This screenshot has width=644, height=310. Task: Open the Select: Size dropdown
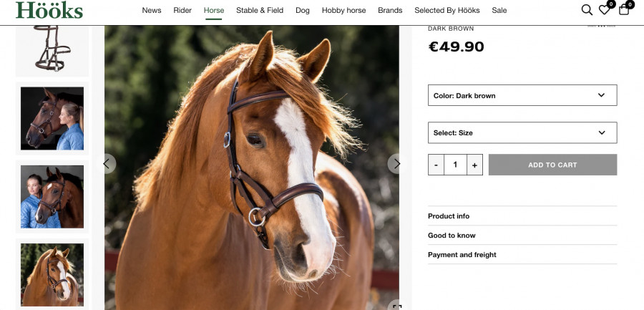pos(522,132)
